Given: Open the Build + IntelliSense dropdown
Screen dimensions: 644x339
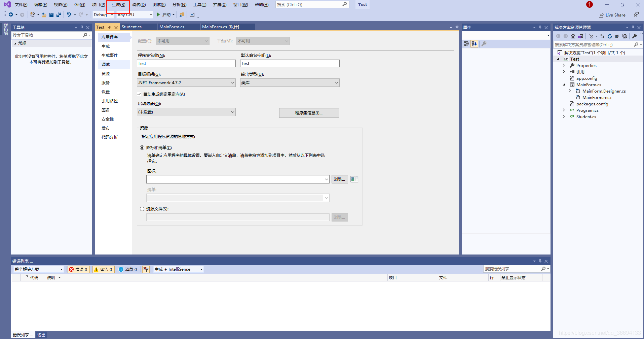Looking at the screenshot, I should click(179, 269).
